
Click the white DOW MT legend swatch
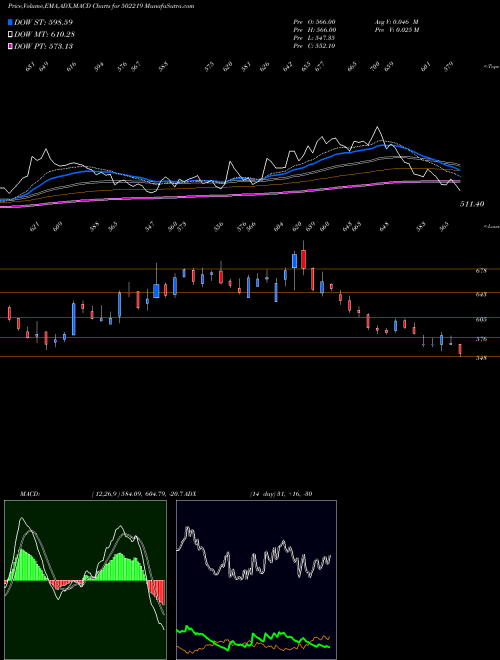coord(10,35)
